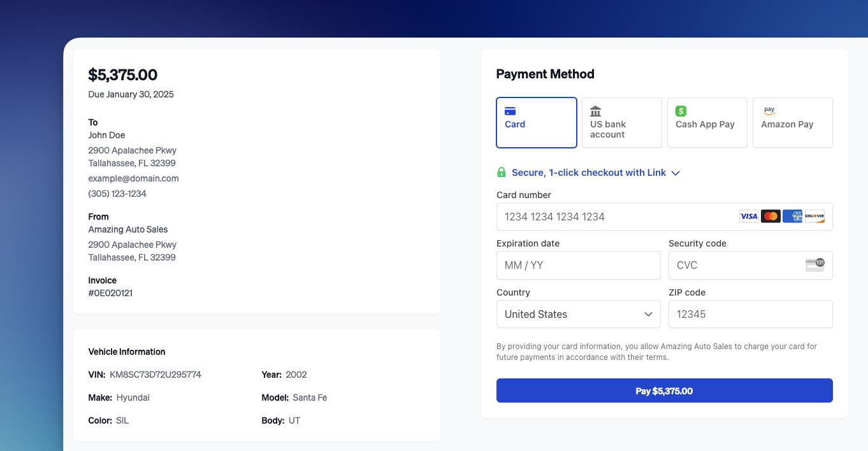Click the CVC card hint icon
This screenshot has height=451, width=868.
(814, 265)
